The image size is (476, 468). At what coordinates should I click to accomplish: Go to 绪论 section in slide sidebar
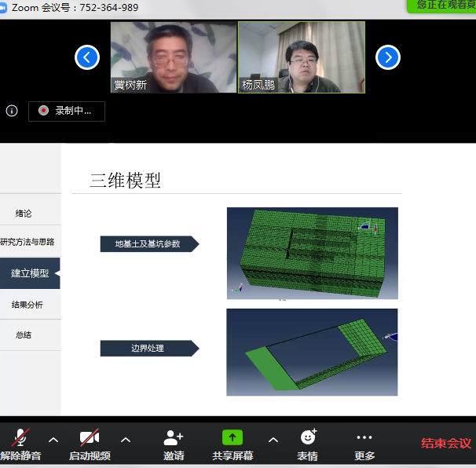24,214
